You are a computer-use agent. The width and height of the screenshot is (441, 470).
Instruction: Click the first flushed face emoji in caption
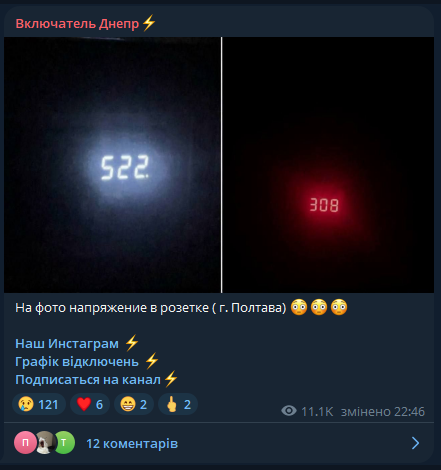point(299,307)
